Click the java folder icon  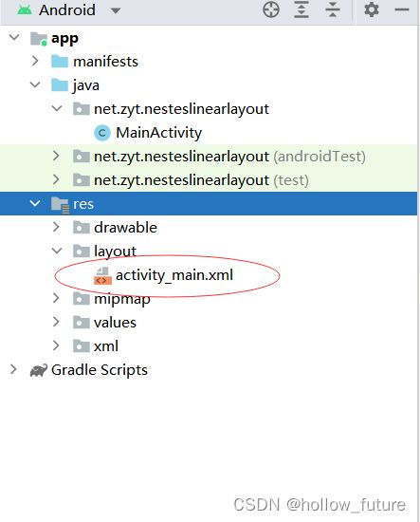tap(60, 84)
